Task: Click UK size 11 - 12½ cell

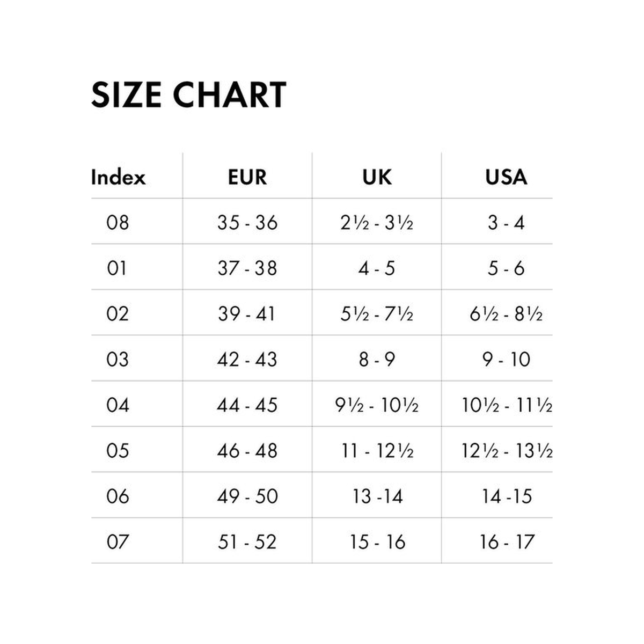Action: click(377, 450)
